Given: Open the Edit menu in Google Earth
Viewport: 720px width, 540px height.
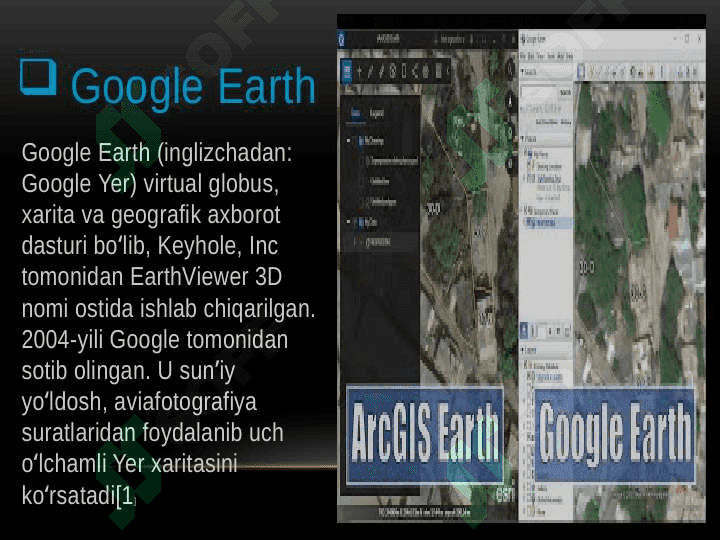Looking at the screenshot, I should 531,56.
